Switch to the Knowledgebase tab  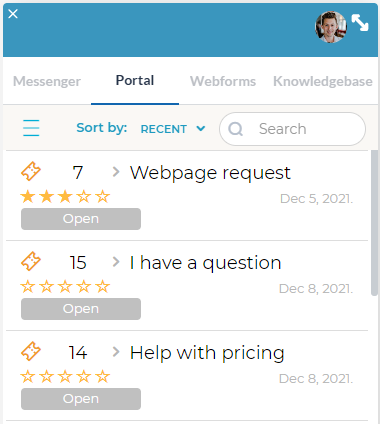point(323,81)
